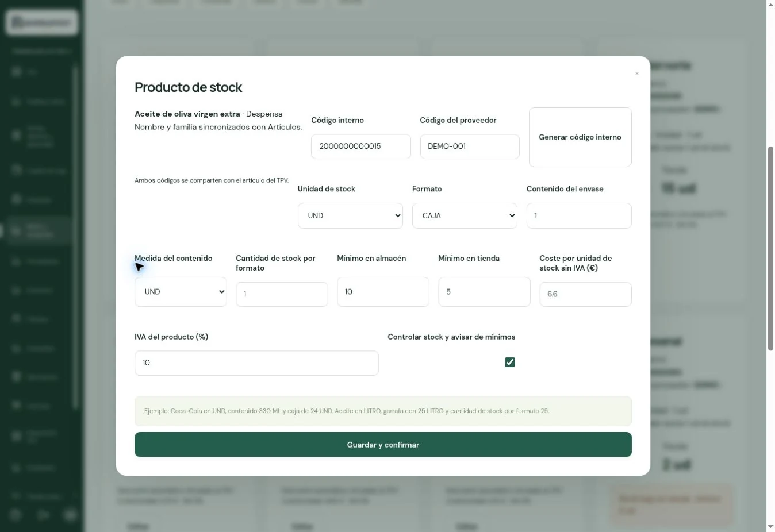Click the "Ejemplo: Coca-Cola en UND" hint text
This screenshot has width=775, height=532.
tap(347, 411)
